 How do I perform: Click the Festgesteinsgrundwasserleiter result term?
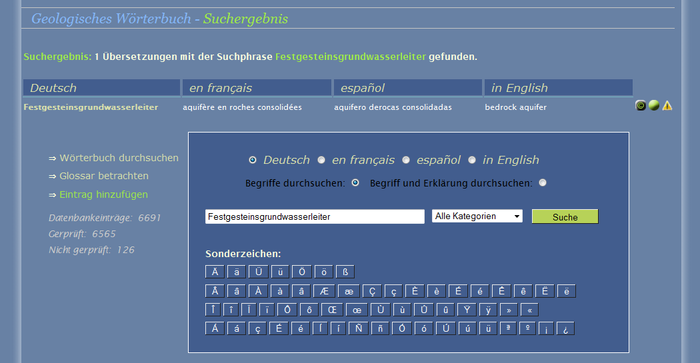91,107
